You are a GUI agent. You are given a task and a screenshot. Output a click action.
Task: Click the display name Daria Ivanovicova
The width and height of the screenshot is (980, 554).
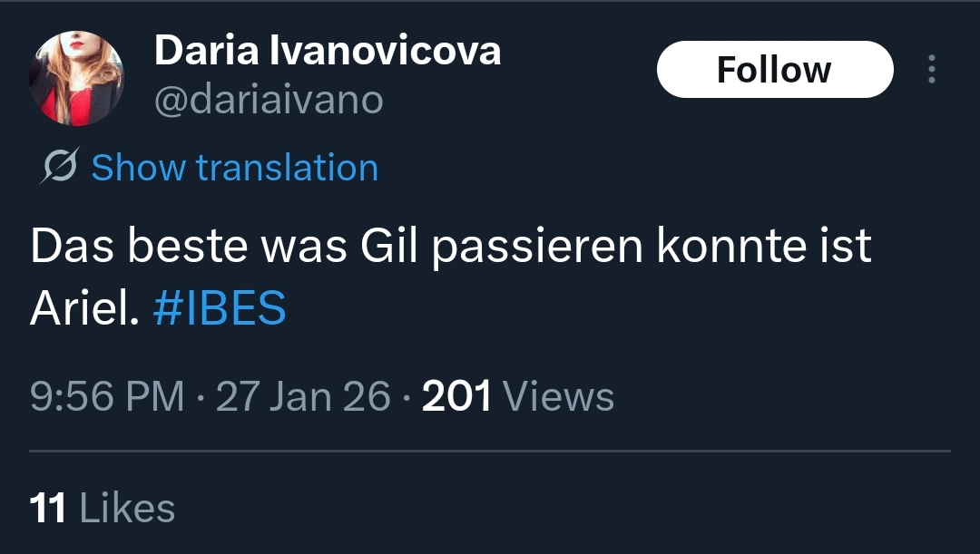pos(328,51)
